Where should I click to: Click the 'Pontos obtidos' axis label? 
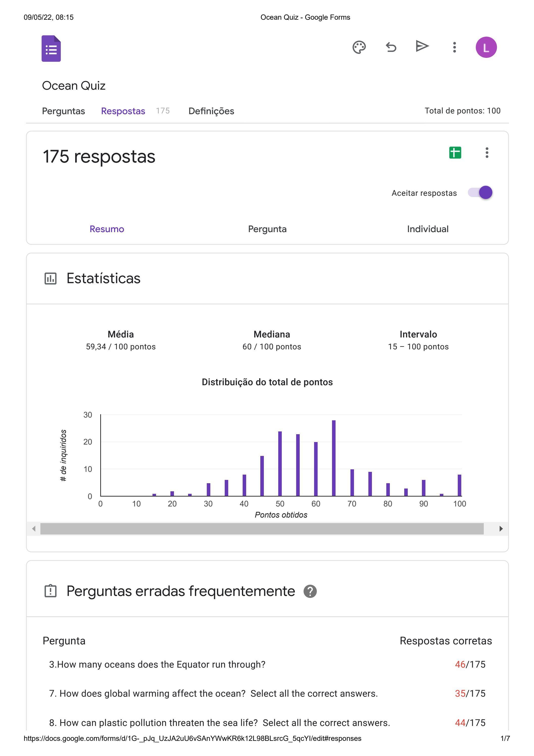[x=281, y=515]
